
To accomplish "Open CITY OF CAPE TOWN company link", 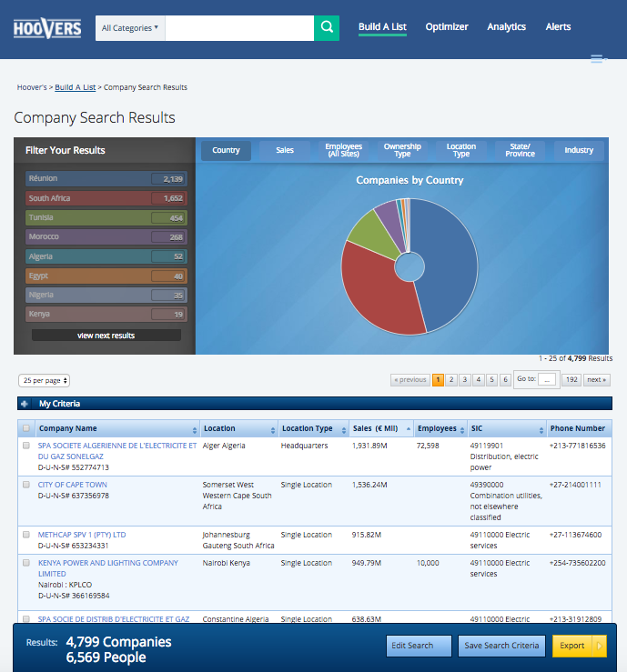I will coord(73,485).
